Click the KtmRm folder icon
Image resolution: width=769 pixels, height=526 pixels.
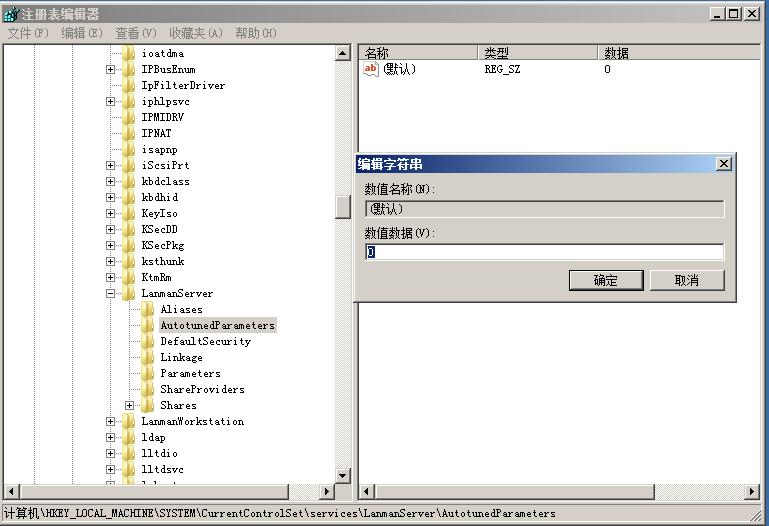[x=128, y=277]
